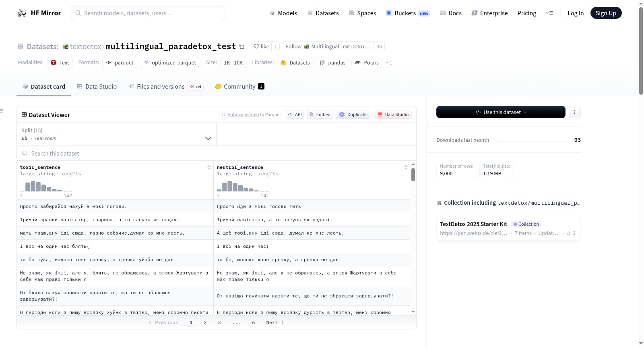This screenshot has height=347, width=644.
Task: Open the collapsed sidebar menu icon
Action: pos(2,111)
